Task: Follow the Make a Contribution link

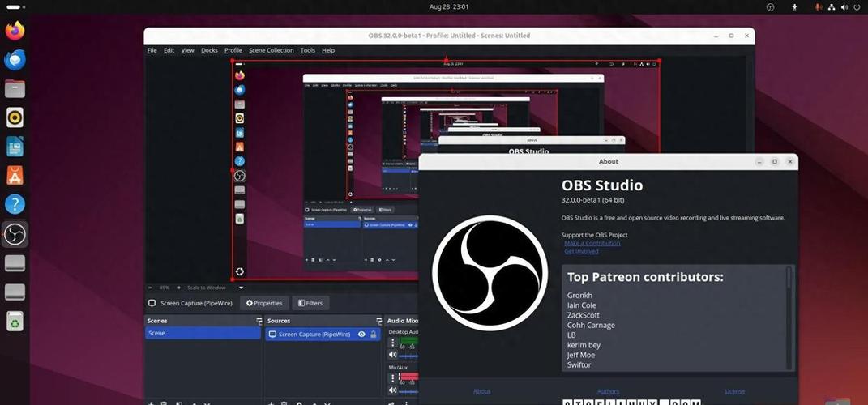Action: [592, 243]
